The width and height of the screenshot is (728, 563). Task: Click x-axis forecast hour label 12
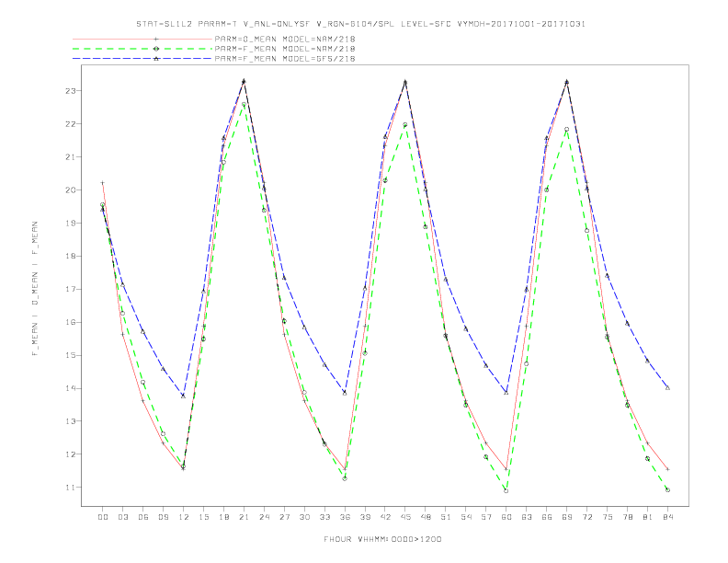(x=184, y=517)
